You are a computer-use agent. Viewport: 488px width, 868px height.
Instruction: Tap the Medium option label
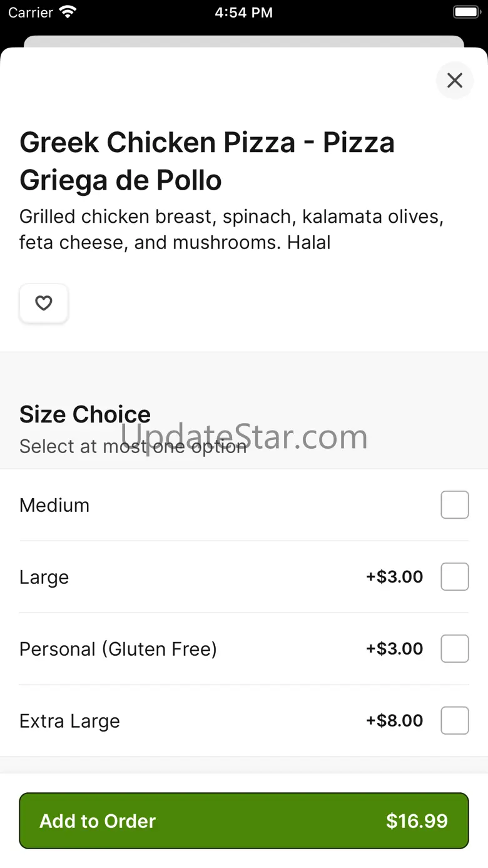click(54, 505)
